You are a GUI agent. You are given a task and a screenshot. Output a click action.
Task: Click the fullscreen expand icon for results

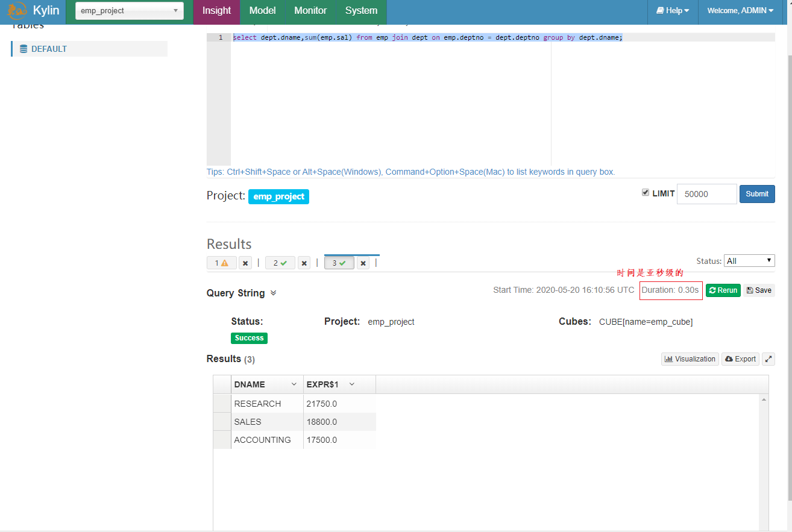coord(768,359)
